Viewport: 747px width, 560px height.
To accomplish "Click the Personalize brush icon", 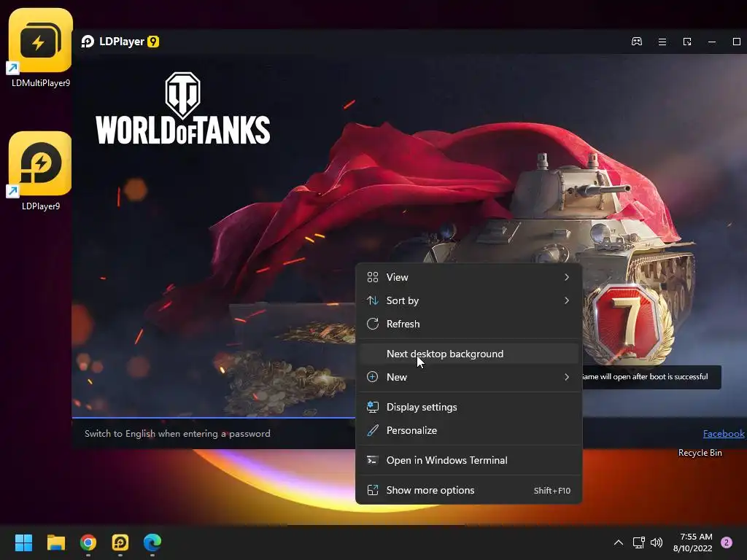I will click(373, 430).
